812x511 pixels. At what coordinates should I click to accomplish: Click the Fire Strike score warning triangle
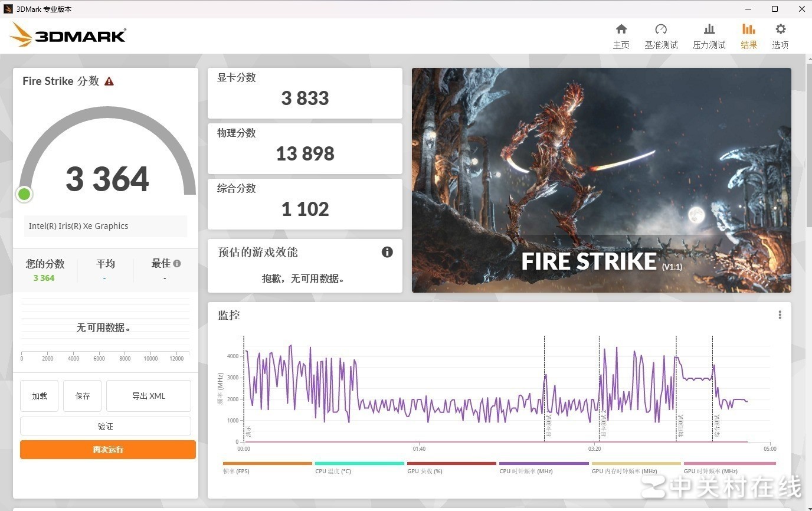109,81
